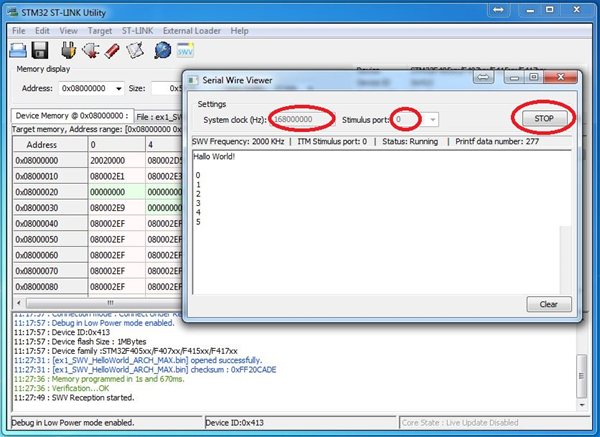
Task: Select address row 0x08000070
Action: 50,271
